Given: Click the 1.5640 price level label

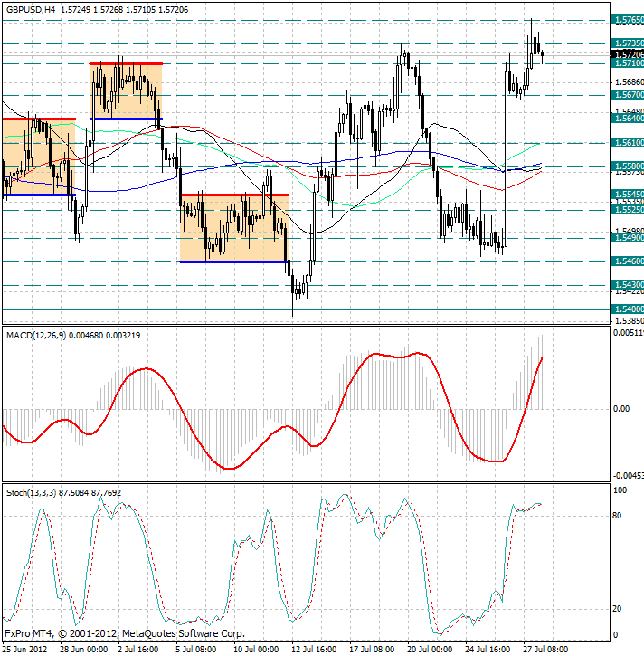Looking at the screenshot, I should click(628, 119).
